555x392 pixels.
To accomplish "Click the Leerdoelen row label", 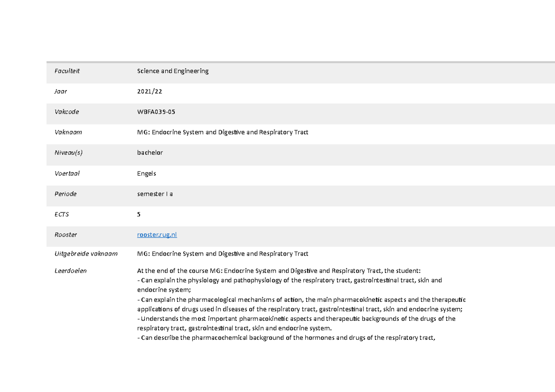I will point(70,271).
